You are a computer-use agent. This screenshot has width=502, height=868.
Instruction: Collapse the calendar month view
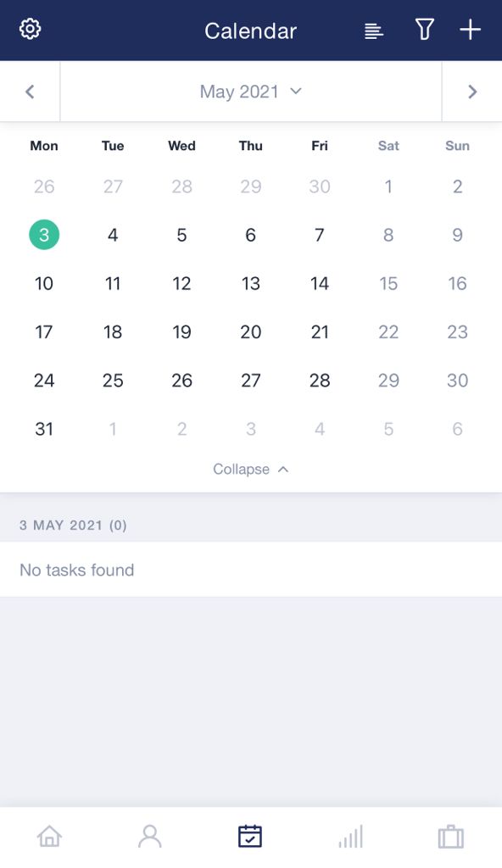[250, 470]
